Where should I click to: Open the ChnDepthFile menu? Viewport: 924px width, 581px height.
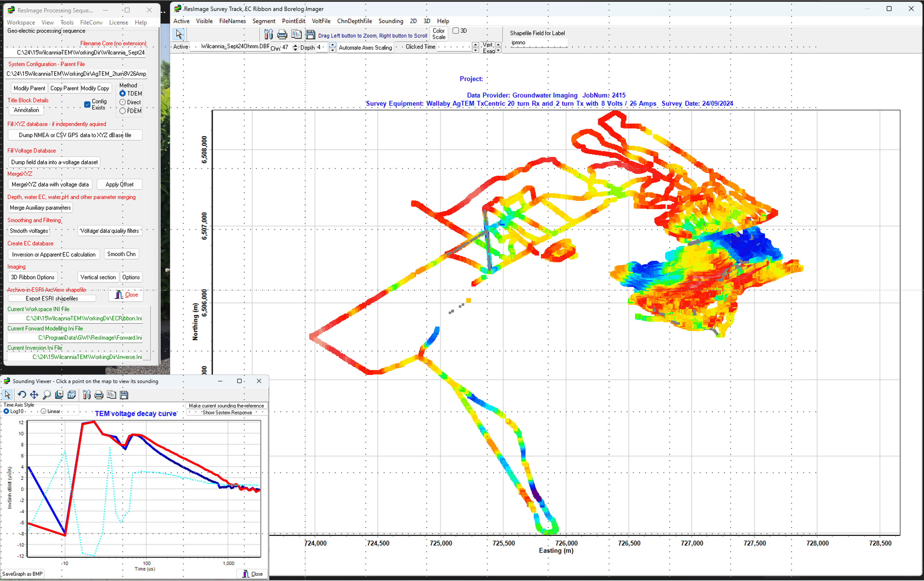coord(354,21)
